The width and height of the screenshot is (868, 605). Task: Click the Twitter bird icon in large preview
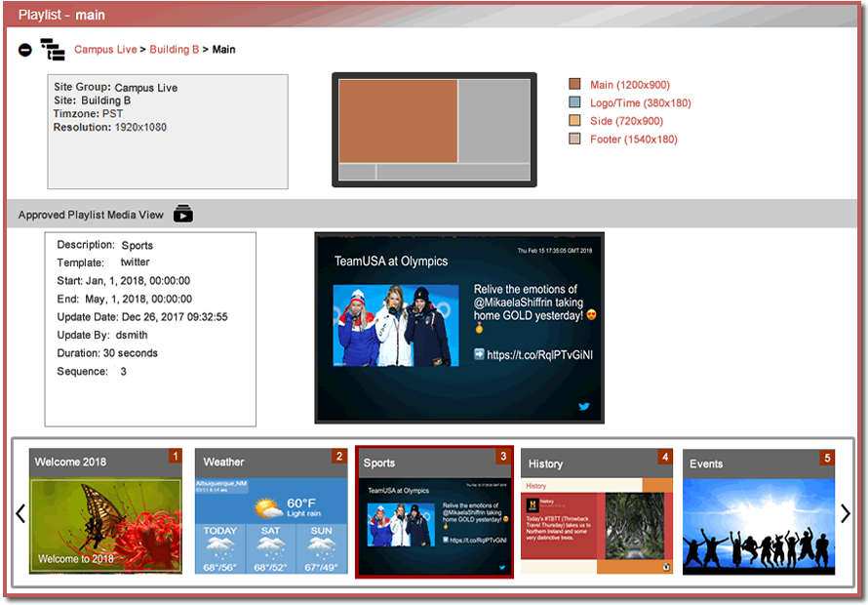coord(584,406)
